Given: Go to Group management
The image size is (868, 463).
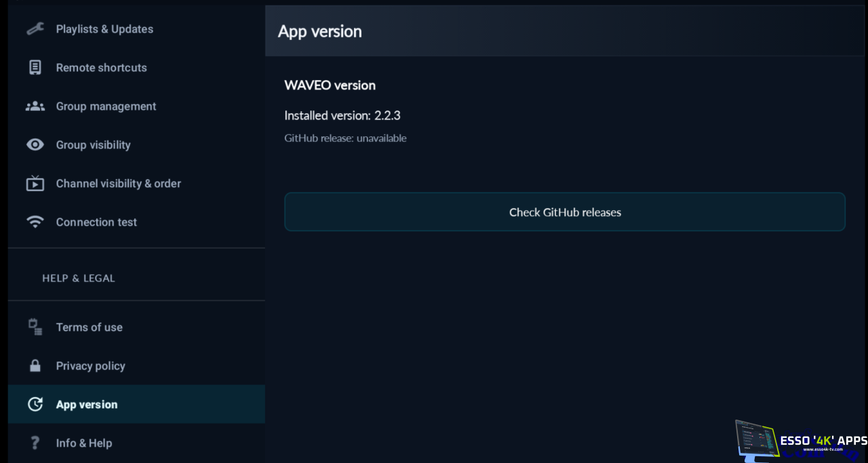Looking at the screenshot, I should click(x=136, y=106).
